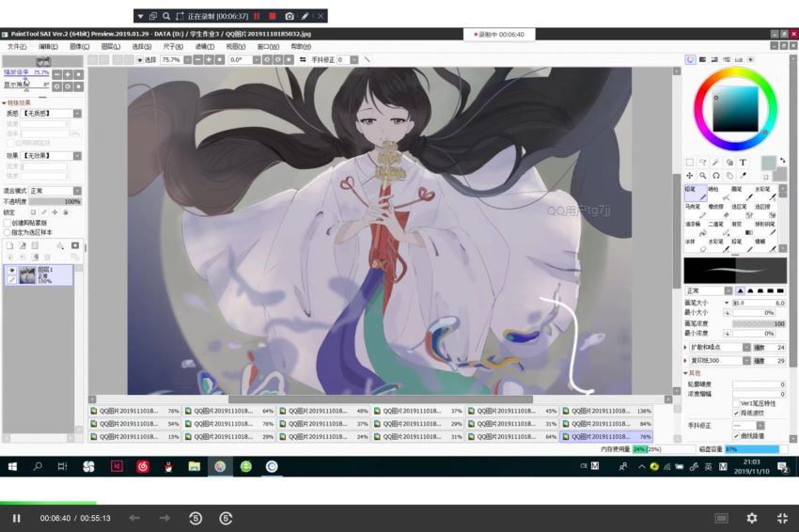Select the 铅笔 pencil brush preset
Viewport: 799px width, 532px height.
pyautogui.click(x=696, y=193)
